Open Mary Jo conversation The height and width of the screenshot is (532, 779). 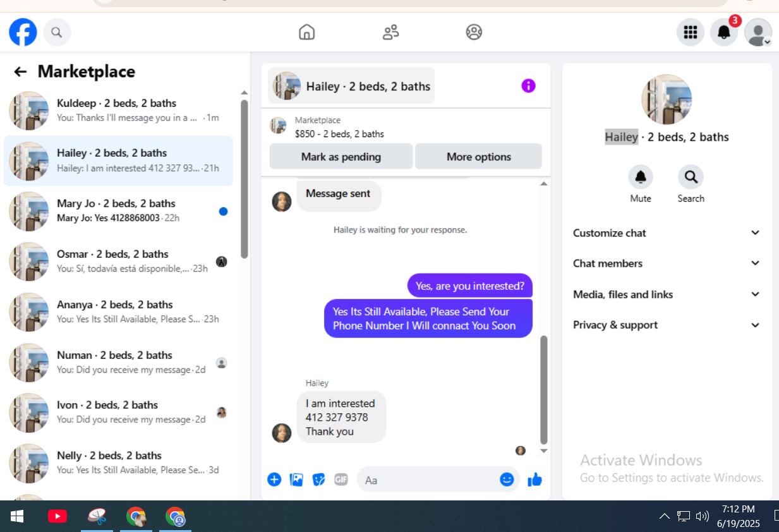(119, 211)
